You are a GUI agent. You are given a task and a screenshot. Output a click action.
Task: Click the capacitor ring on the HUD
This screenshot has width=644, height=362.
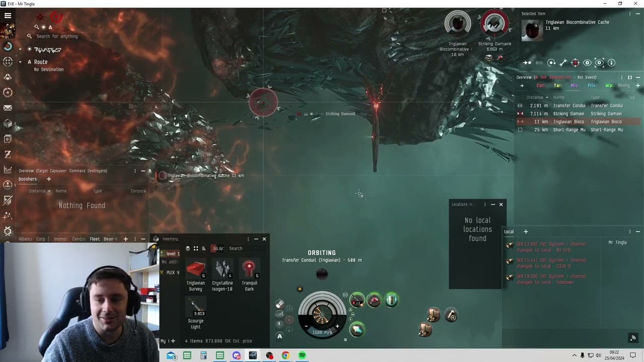[322, 314]
